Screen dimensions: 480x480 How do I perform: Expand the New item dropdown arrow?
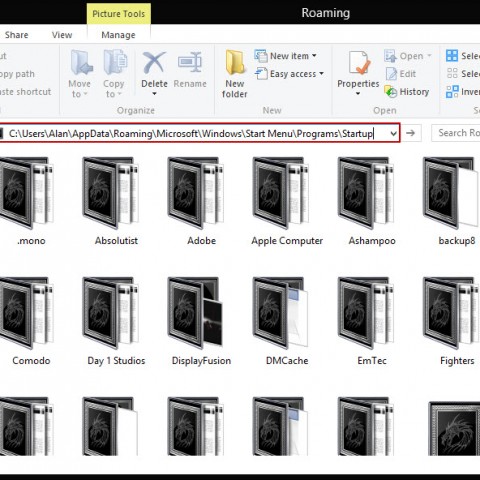point(314,56)
